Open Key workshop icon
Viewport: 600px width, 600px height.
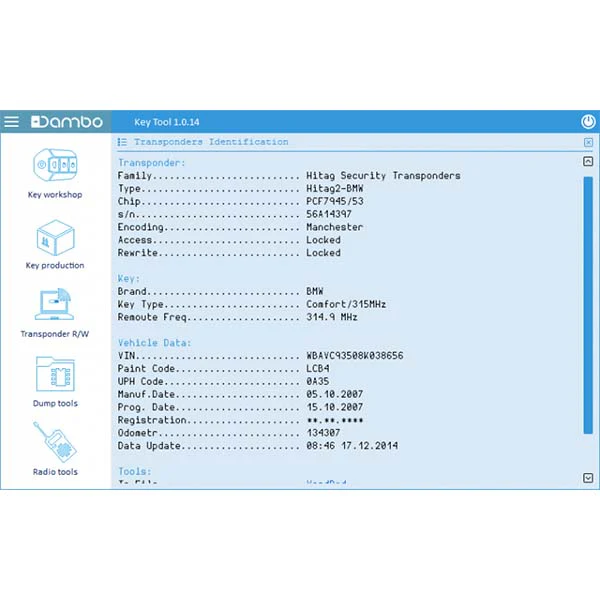tap(55, 165)
